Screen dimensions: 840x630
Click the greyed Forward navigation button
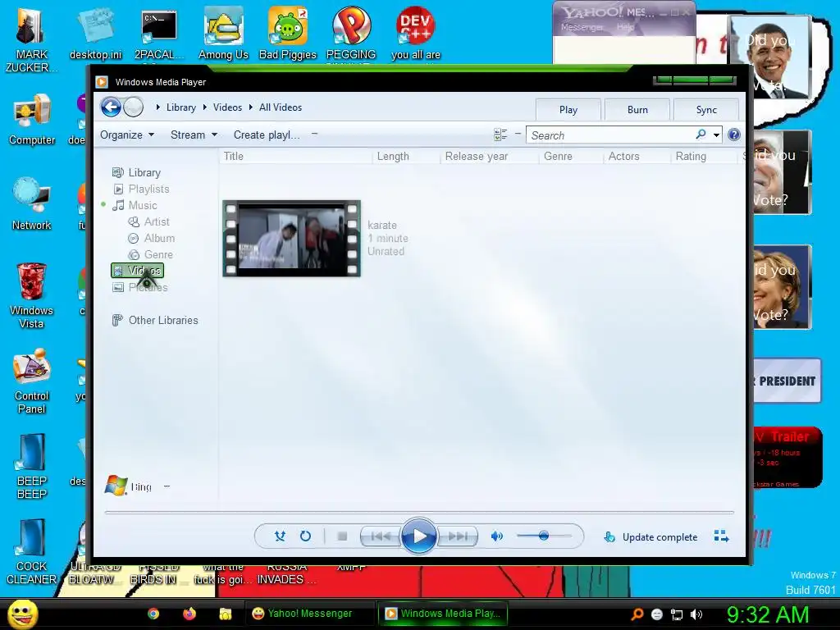(134, 107)
